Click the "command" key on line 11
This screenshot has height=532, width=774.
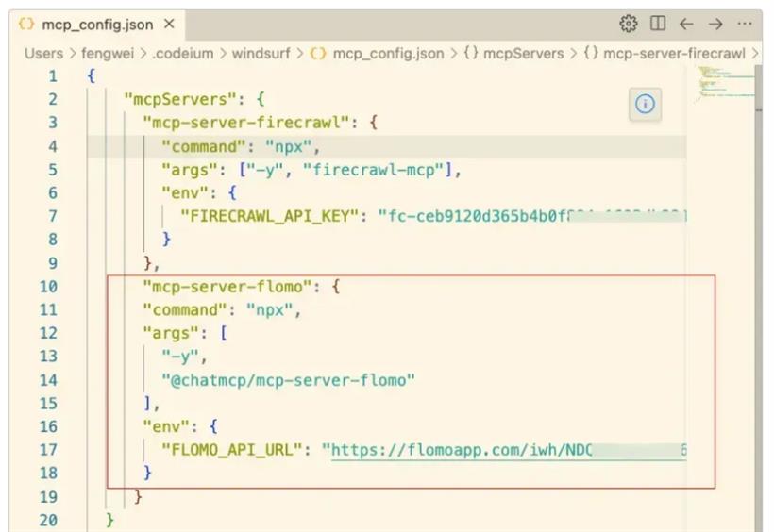(x=185, y=310)
